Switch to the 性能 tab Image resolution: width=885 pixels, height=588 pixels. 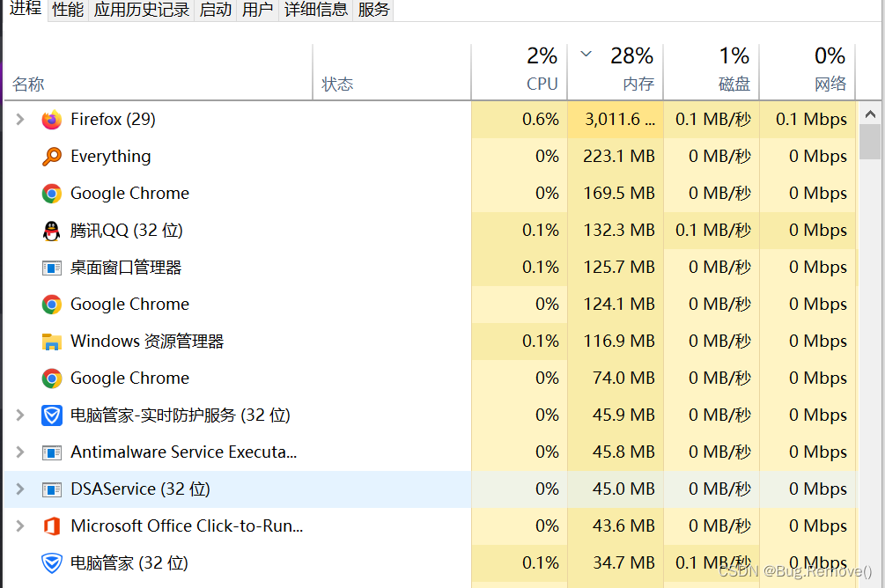pyautogui.click(x=68, y=10)
